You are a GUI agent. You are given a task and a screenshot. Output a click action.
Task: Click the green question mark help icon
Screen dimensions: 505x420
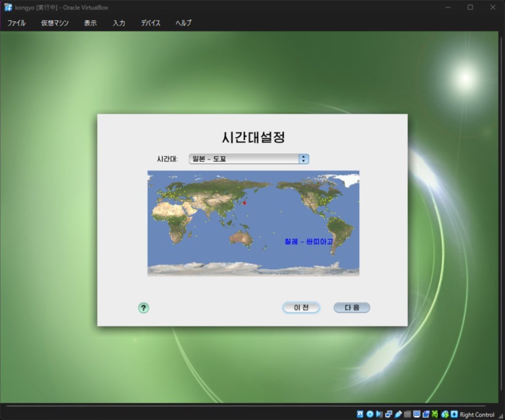pos(143,308)
